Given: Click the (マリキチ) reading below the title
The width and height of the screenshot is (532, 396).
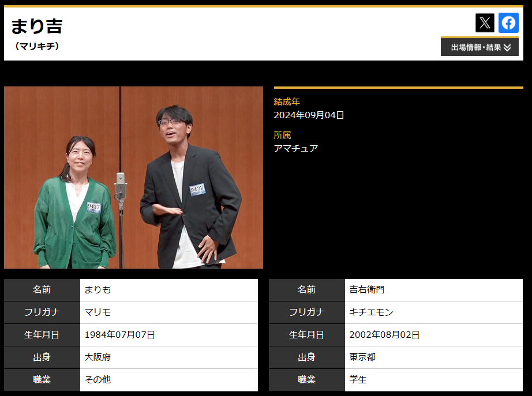Looking at the screenshot, I should [37, 46].
